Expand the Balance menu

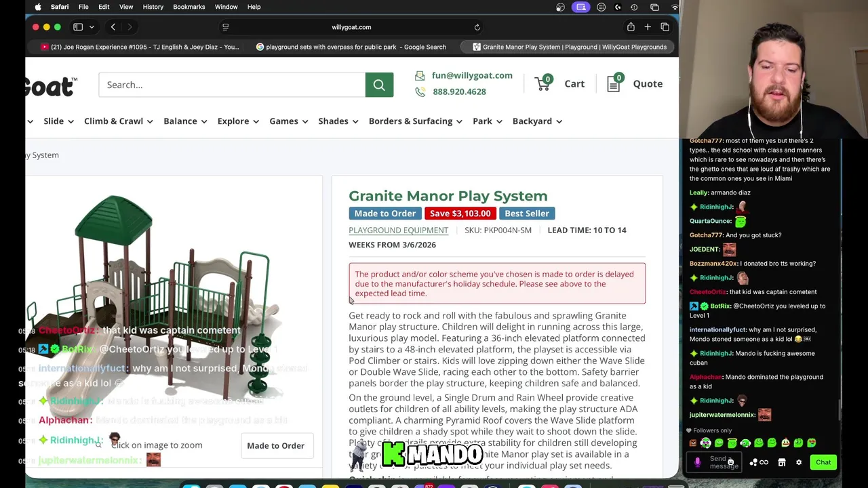[x=185, y=121]
